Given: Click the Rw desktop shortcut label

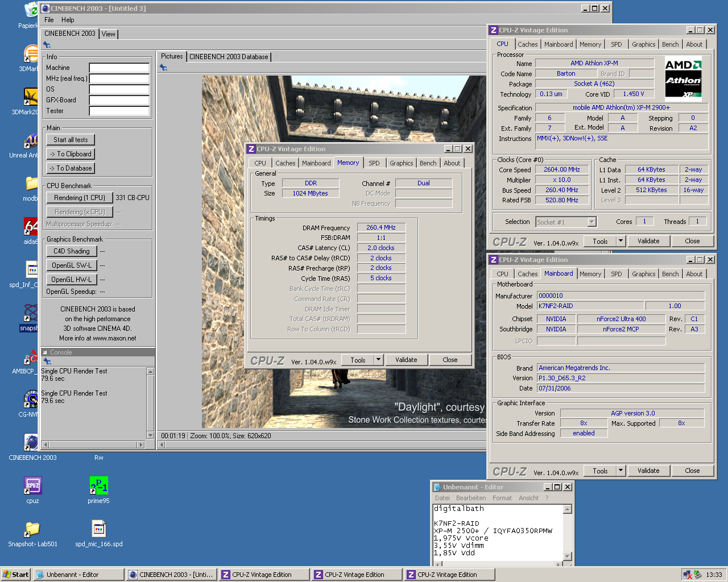Looking at the screenshot, I should tap(99, 458).
